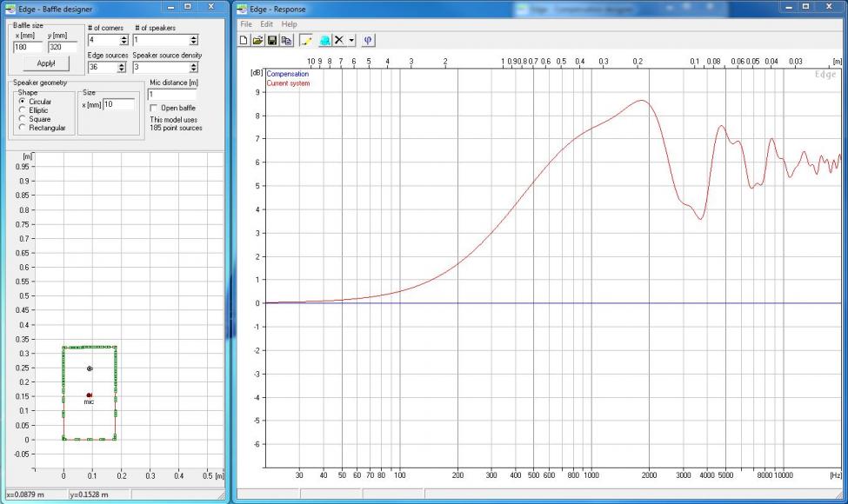
Task: Click the Open folder toolbar icon
Action: [x=258, y=41]
